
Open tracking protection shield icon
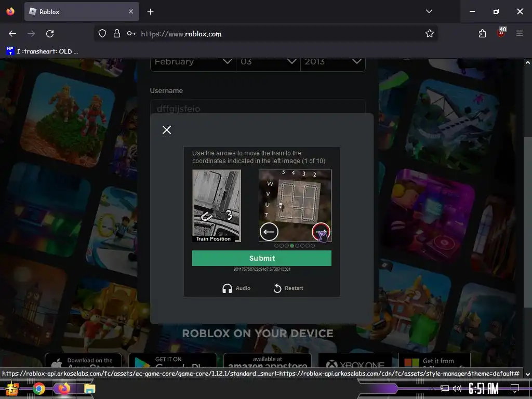tap(102, 34)
